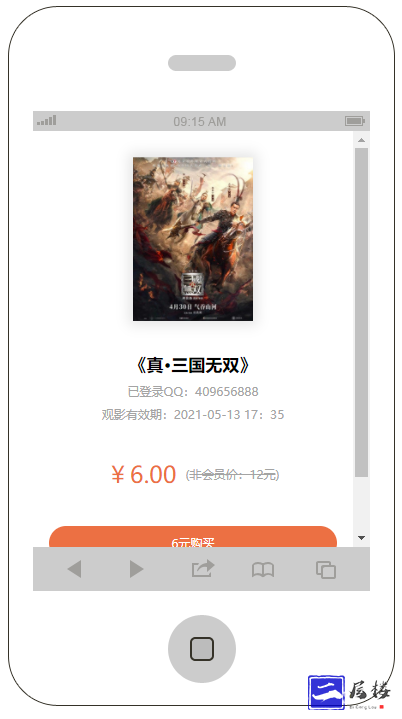The height and width of the screenshot is (719, 402).
Task: Open bookmarks with the book icon
Action: (263, 570)
